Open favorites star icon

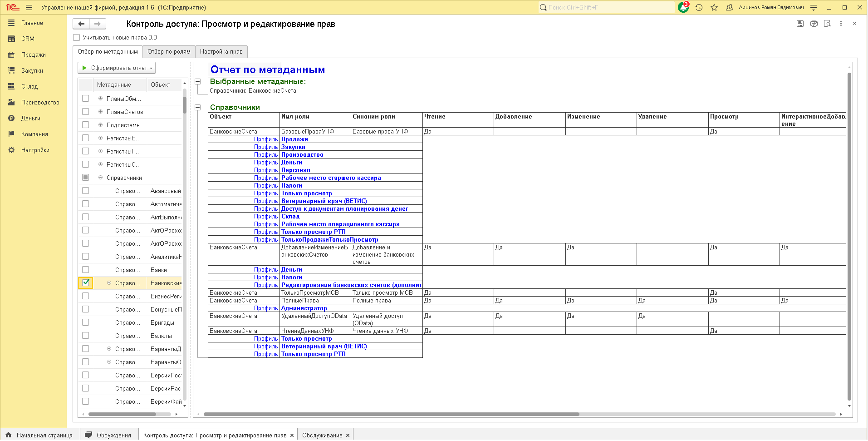pos(714,7)
